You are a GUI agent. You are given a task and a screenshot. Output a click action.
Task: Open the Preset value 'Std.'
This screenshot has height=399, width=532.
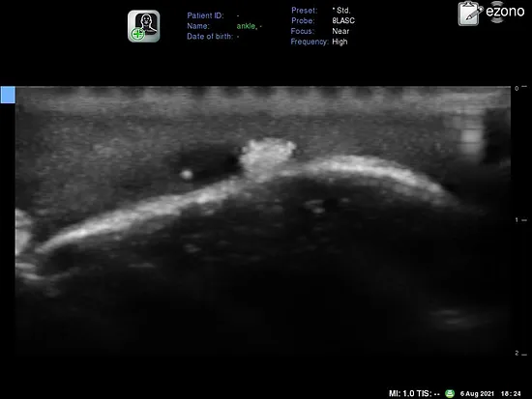pyautogui.click(x=342, y=11)
